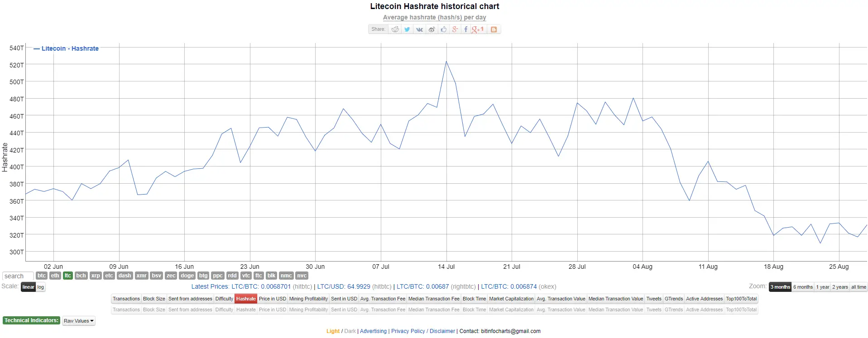Click the Google +1 icon
This screenshot has width=868, height=338.
click(x=478, y=29)
